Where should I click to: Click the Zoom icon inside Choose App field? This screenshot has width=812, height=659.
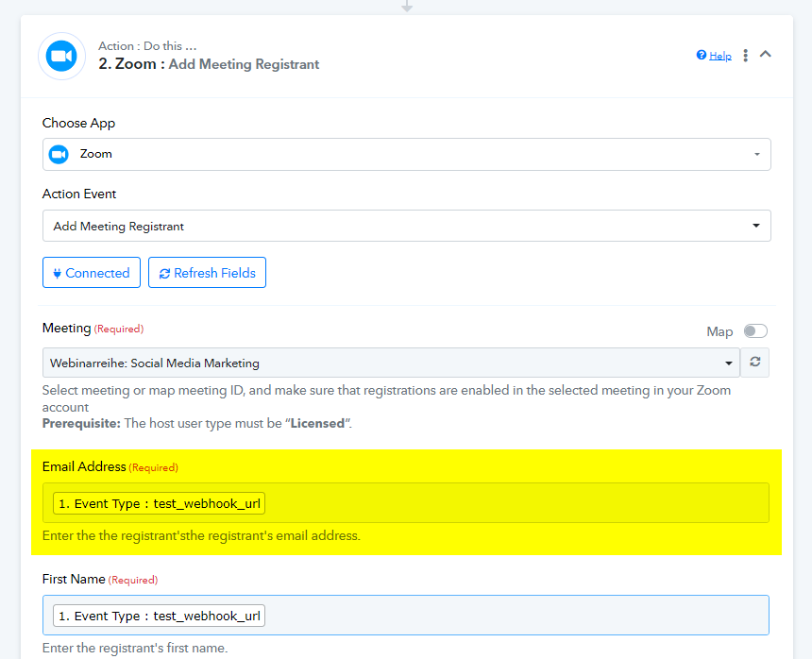[59, 154]
